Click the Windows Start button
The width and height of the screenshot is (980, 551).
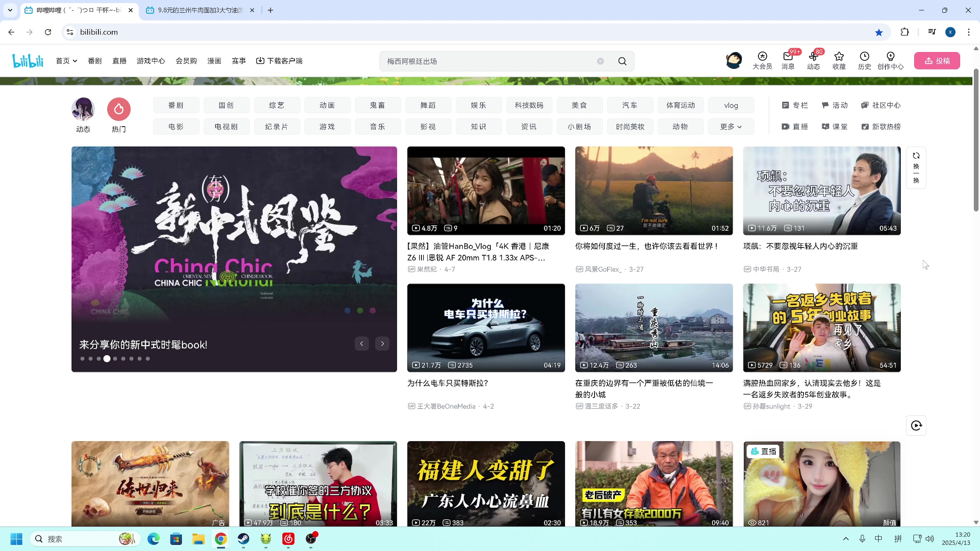(16, 539)
